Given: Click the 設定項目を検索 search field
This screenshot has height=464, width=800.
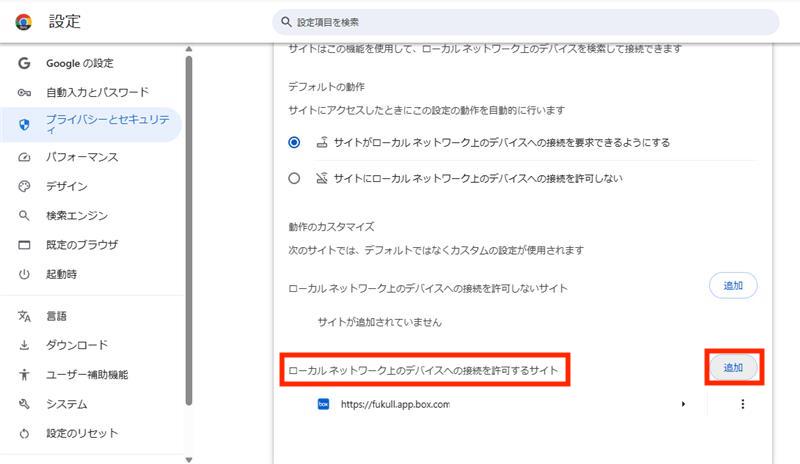Looking at the screenshot, I should point(525,22).
